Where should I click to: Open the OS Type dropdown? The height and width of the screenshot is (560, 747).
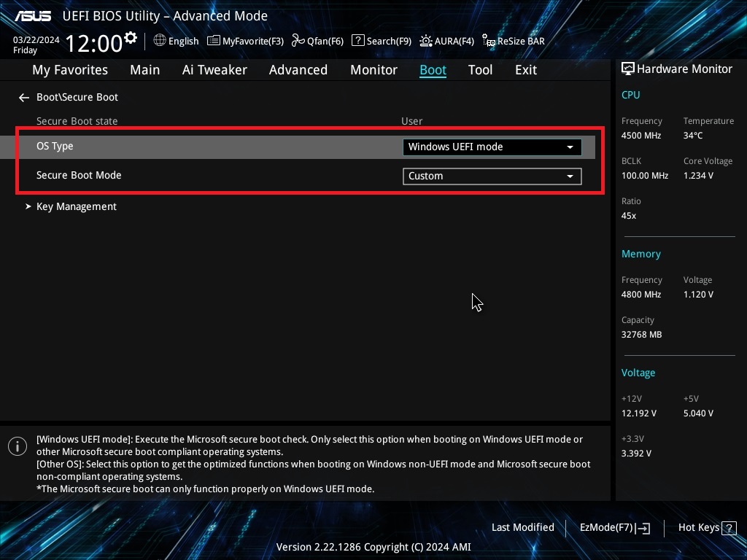[492, 147]
